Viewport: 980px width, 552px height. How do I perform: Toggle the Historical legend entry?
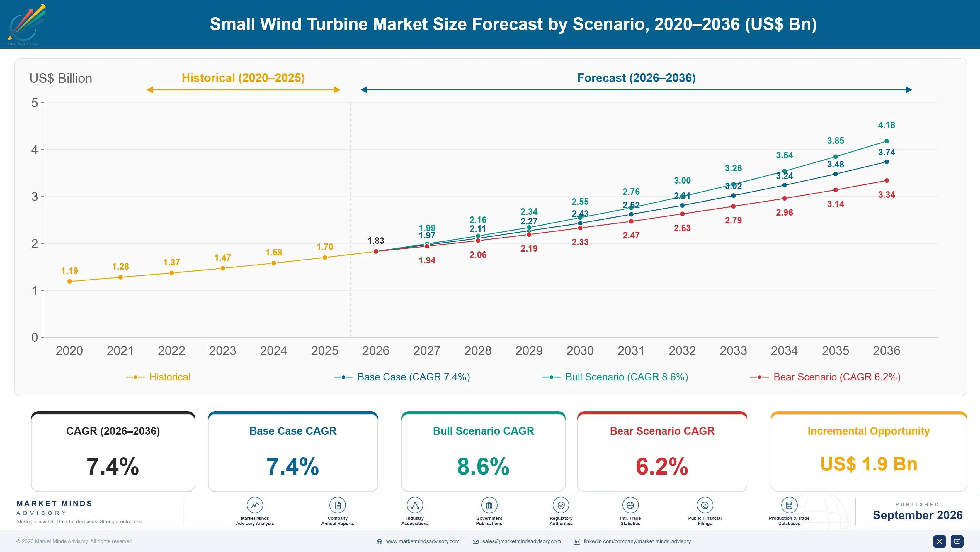158,377
